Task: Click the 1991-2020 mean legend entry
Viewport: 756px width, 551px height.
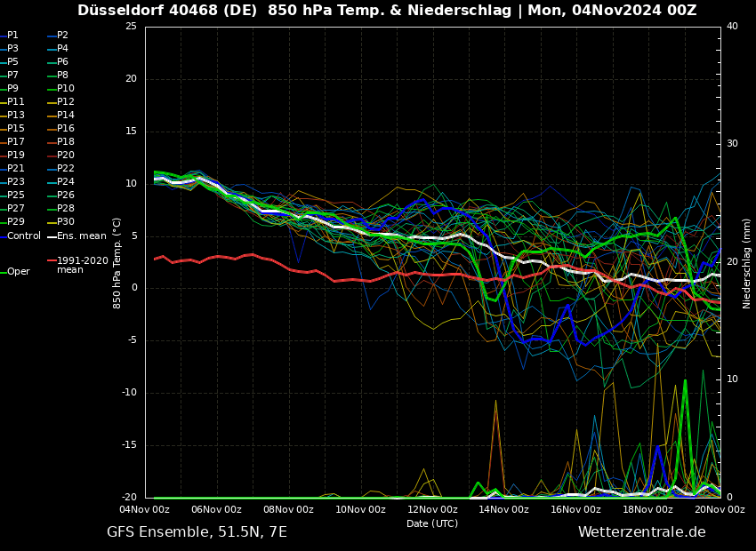Action: (x=82, y=265)
